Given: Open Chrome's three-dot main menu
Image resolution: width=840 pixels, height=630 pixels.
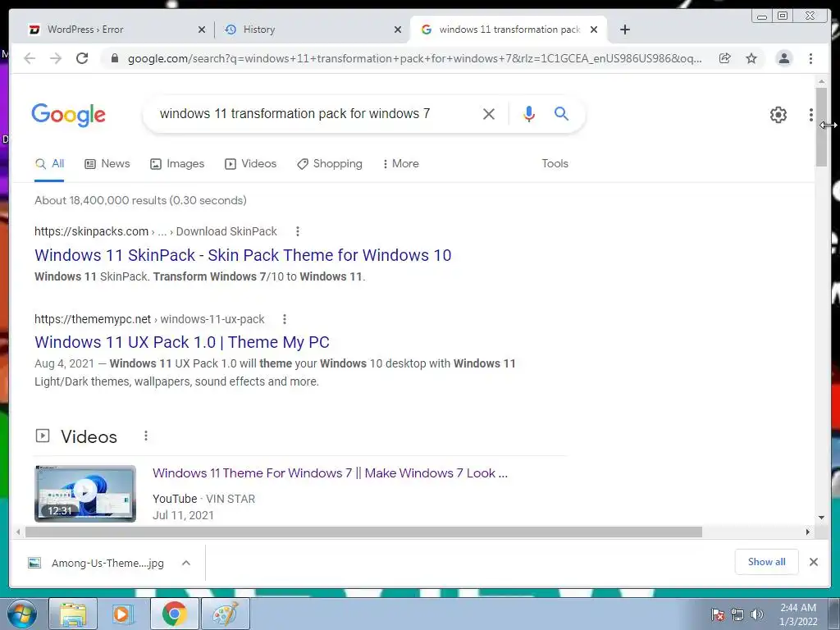Looking at the screenshot, I should pos(810,58).
